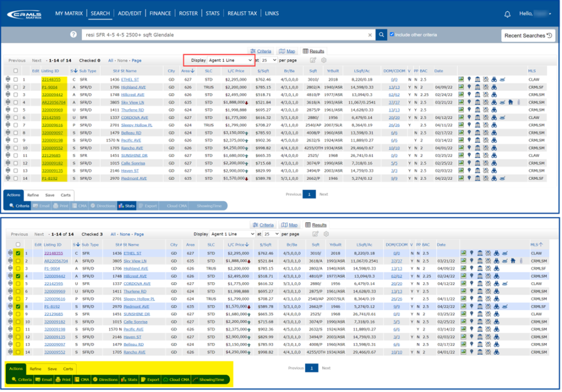The image size is (562, 392).
Task: Open the MY MATRIX menu
Action: click(x=69, y=13)
